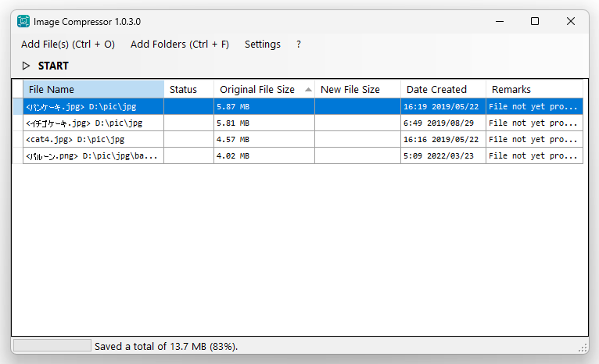Click the row selector of パンケーキ.jpg
The height and width of the screenshot is (364, 599).
coord(18,106)
